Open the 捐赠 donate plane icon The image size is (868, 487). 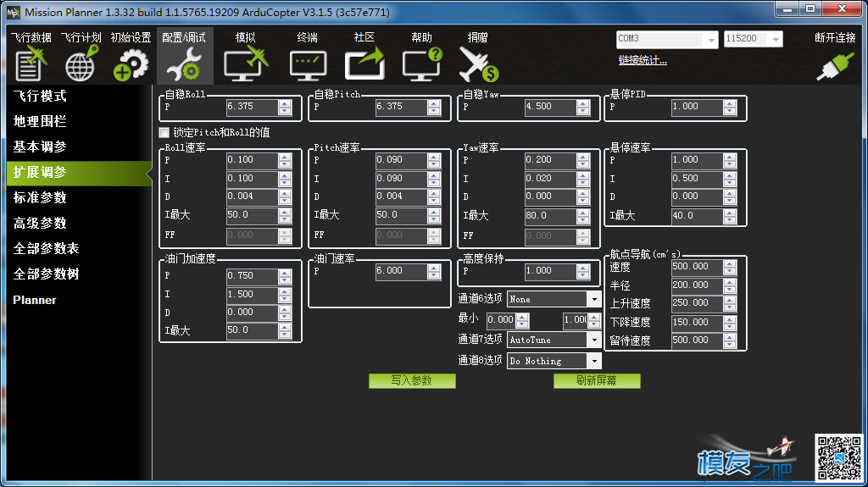click(478, 64)
